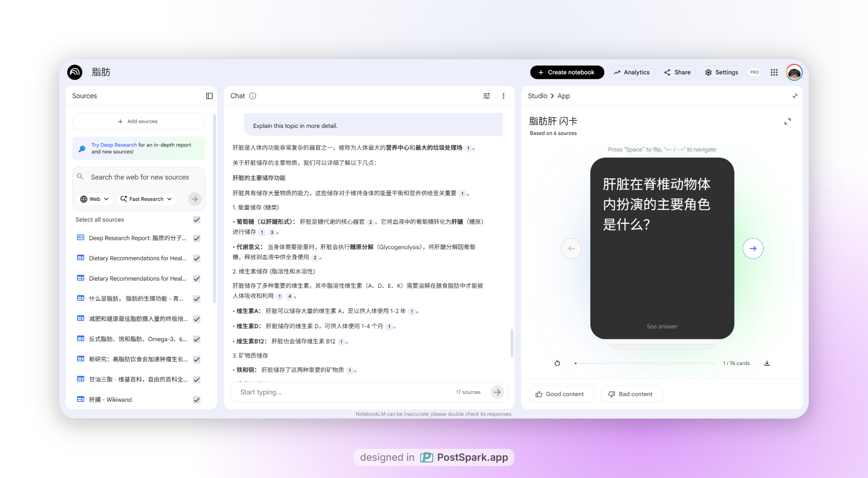The width and height of the screenshot is (868, 478).
Task: Expand flashcards to fullscreen view
Action: coord(787,121)
